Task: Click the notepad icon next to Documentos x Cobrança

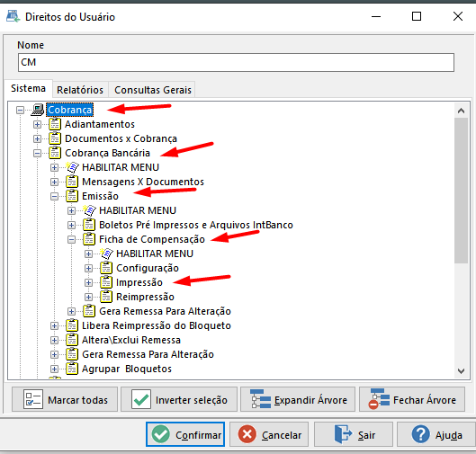Action: pos(55,138)
